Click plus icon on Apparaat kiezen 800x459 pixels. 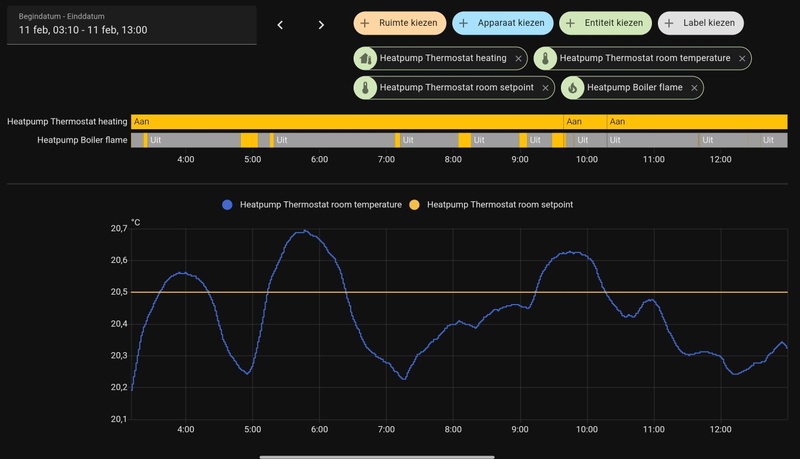pyautogui.click(x=463, y=23)
